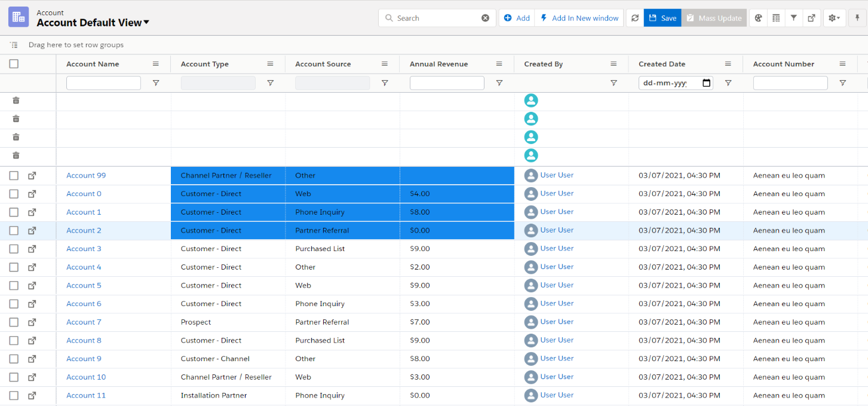This screenshot has height=406, width=868.
Task: Click the pin icon in the toolbar
Action: pyautogui.click(x=857, y=18)
